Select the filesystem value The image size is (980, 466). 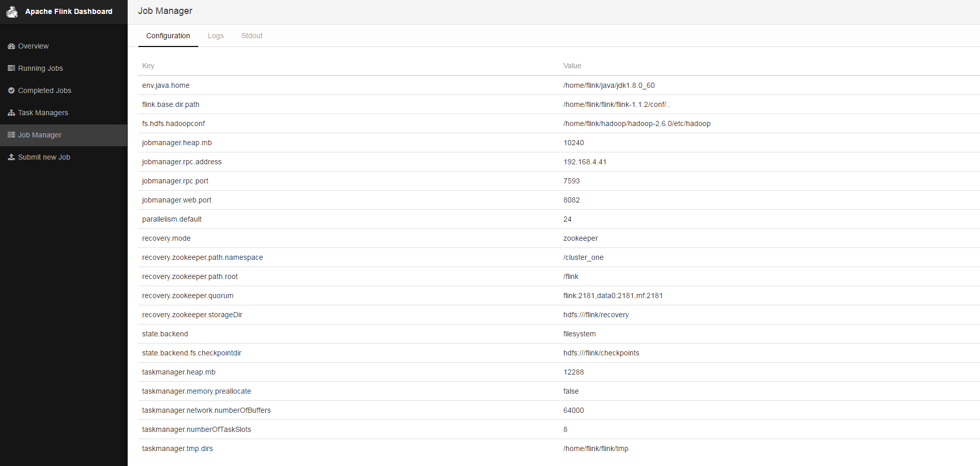(x=579, y=334)
